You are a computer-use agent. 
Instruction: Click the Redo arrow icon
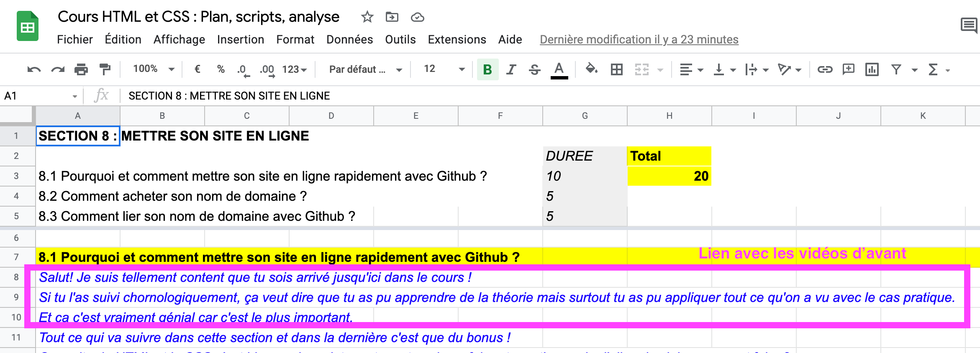(58, 69)
